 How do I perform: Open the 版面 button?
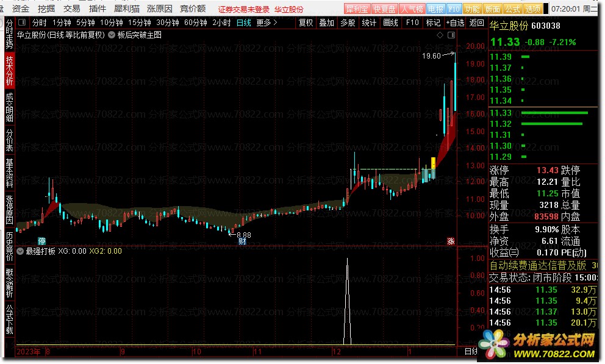tap(492, 9)
